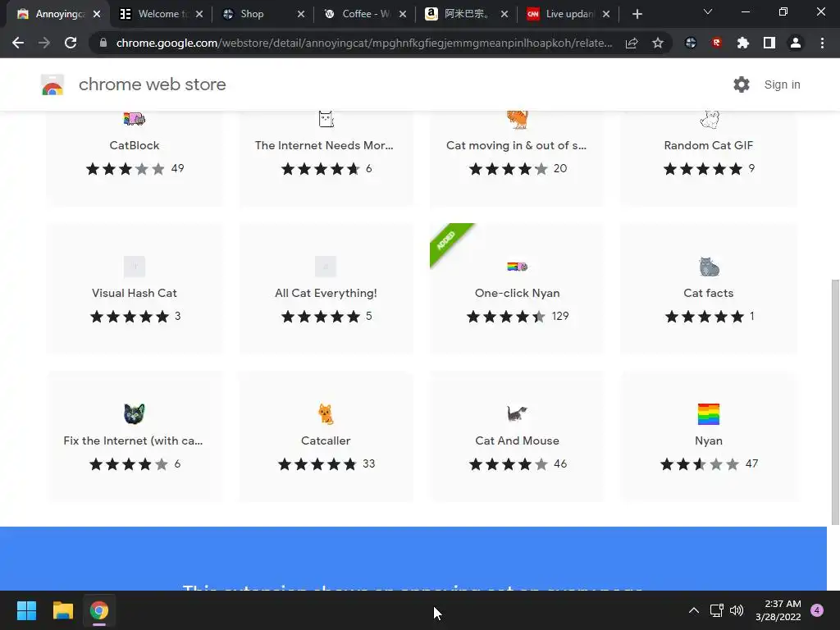
Task: Click the 49 ratings count on CatBlock
Action: tap(177, 168)
